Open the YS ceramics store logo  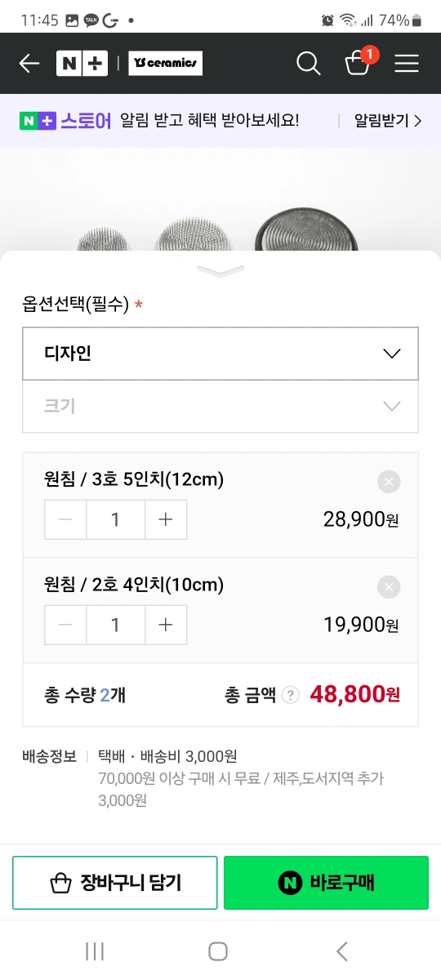point(165,64)
